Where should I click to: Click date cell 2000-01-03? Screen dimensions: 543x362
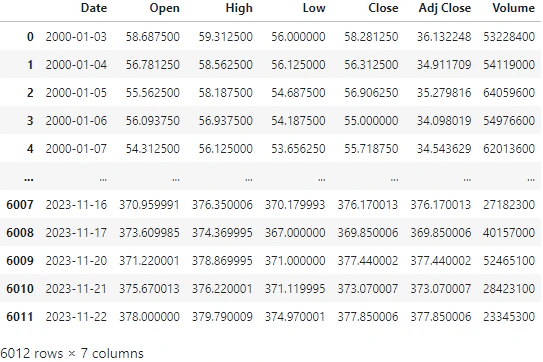pos(76,37)
